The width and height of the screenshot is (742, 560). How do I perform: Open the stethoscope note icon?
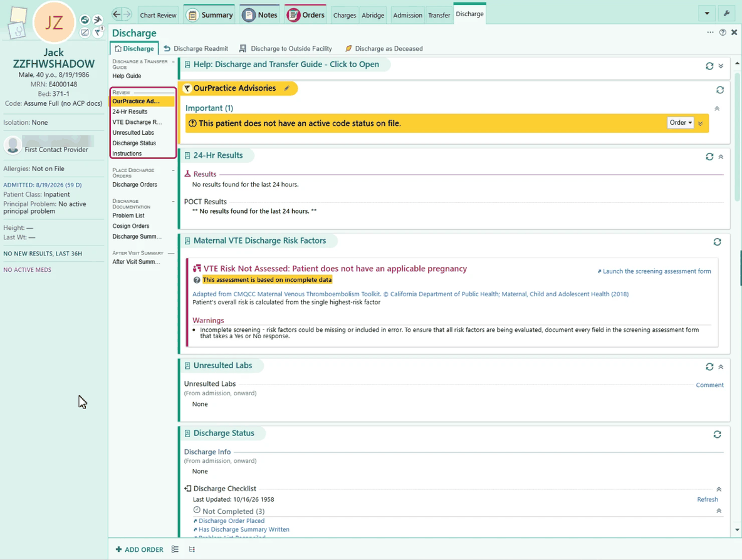(x=17, y=31)
